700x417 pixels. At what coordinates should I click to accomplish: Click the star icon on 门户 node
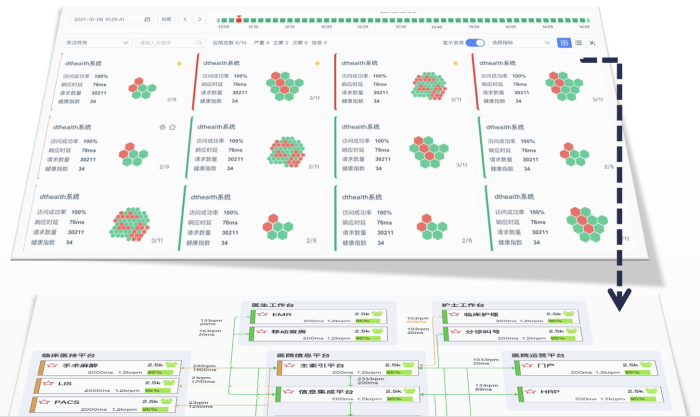click(527, 365)
